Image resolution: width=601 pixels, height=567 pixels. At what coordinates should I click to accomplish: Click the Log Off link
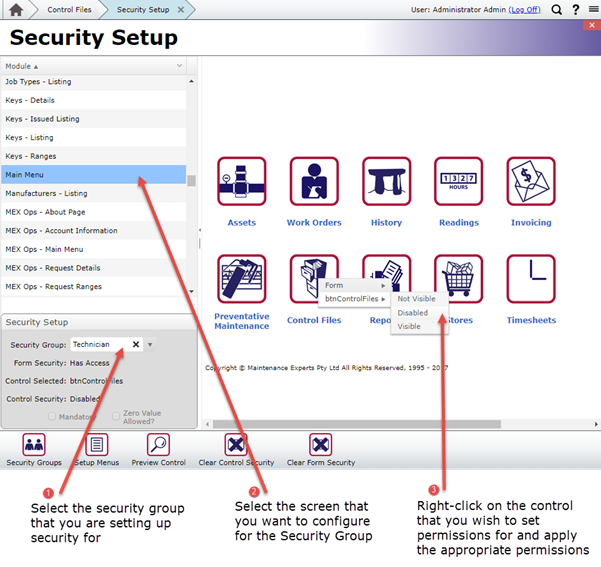(524, 10)
